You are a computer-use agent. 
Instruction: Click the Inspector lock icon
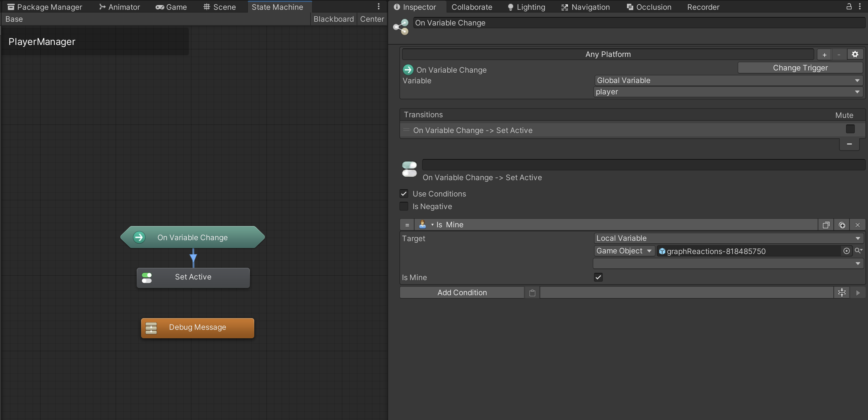[x=849, y=6]
